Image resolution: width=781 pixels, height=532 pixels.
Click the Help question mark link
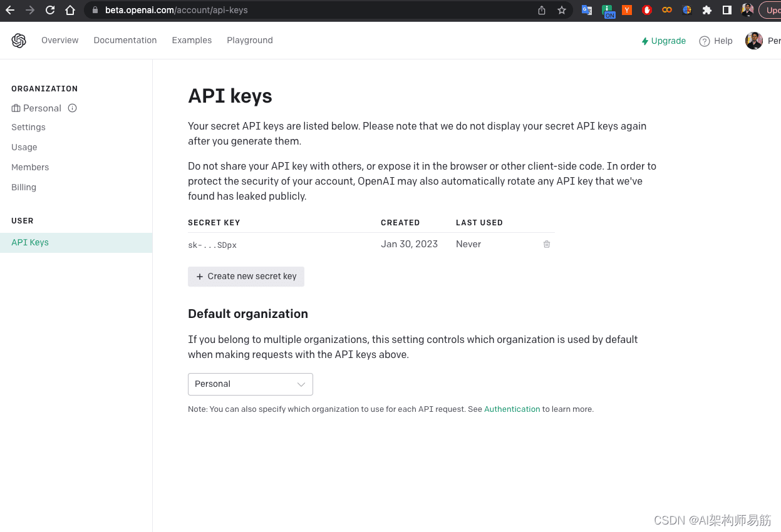coord(716,41)
